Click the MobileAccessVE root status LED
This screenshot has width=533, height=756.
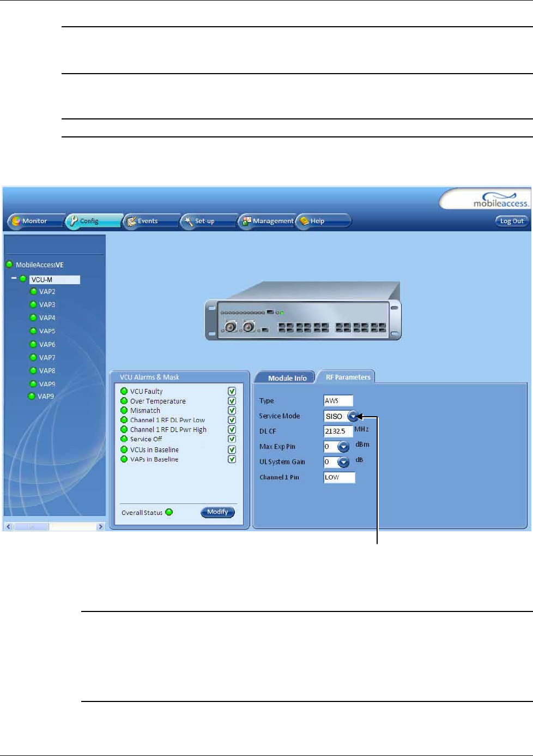pos(9,265)
